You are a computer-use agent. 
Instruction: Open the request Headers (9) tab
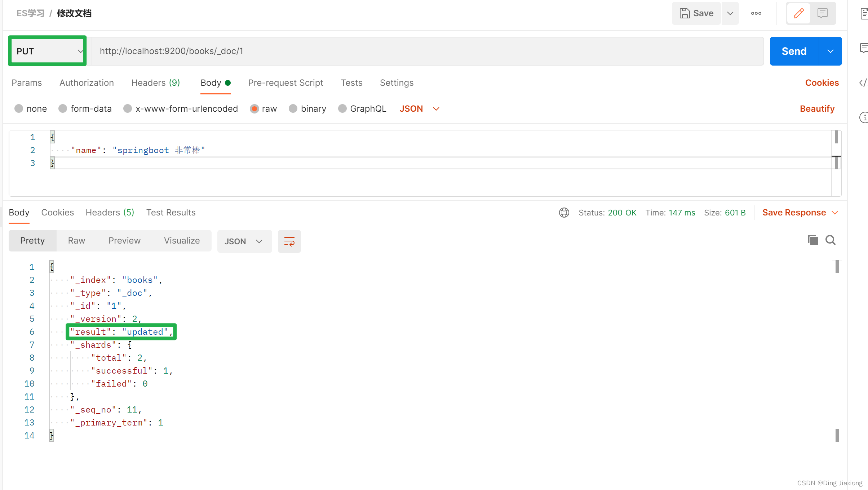156,83
